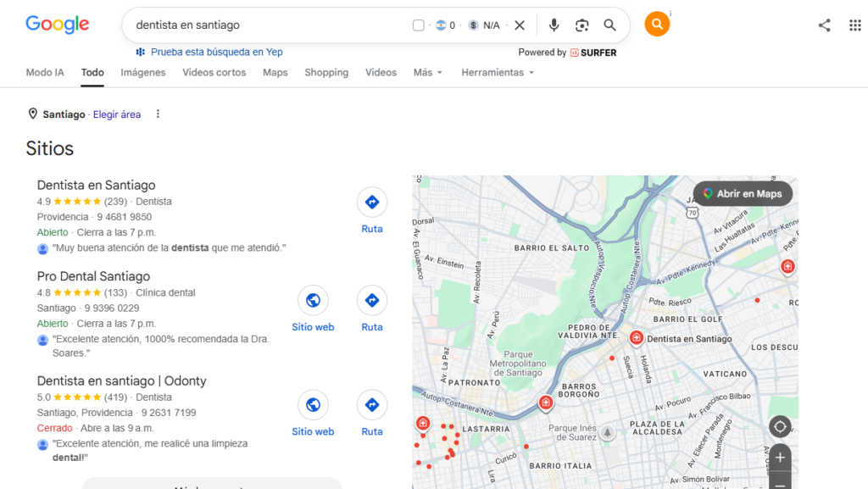Viewport: 868px width, 489px height.
Task: Click 'BARRIO ITALIA' map label
Action: [560, 466]
